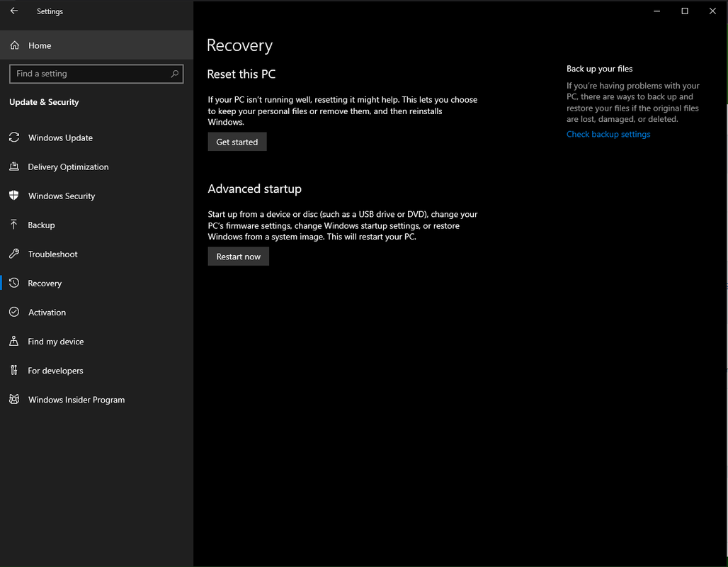The height and width of the screenshot is (567, 728).
Task: Click the Reset this PC heading
Action: click(x=241, y=74)
